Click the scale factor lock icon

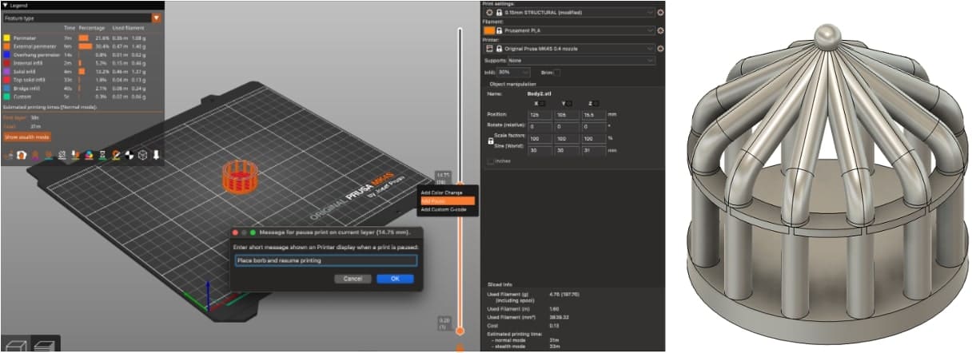490,141
